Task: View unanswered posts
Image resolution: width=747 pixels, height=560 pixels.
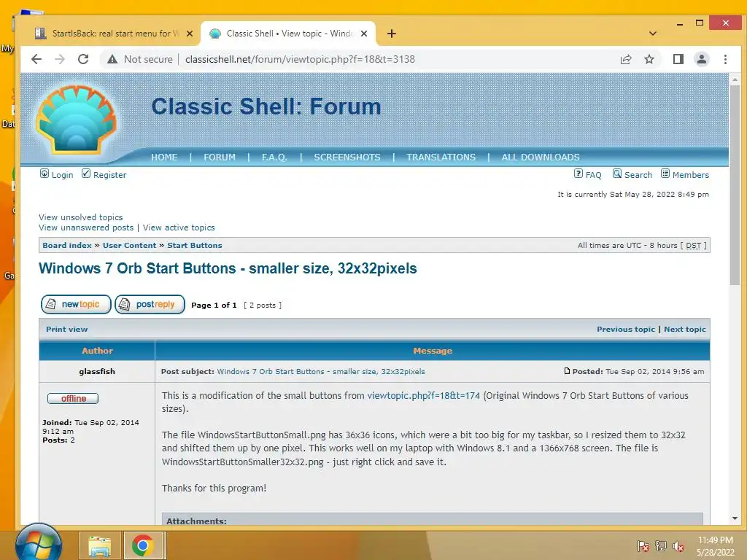Action: click(86, 227)
